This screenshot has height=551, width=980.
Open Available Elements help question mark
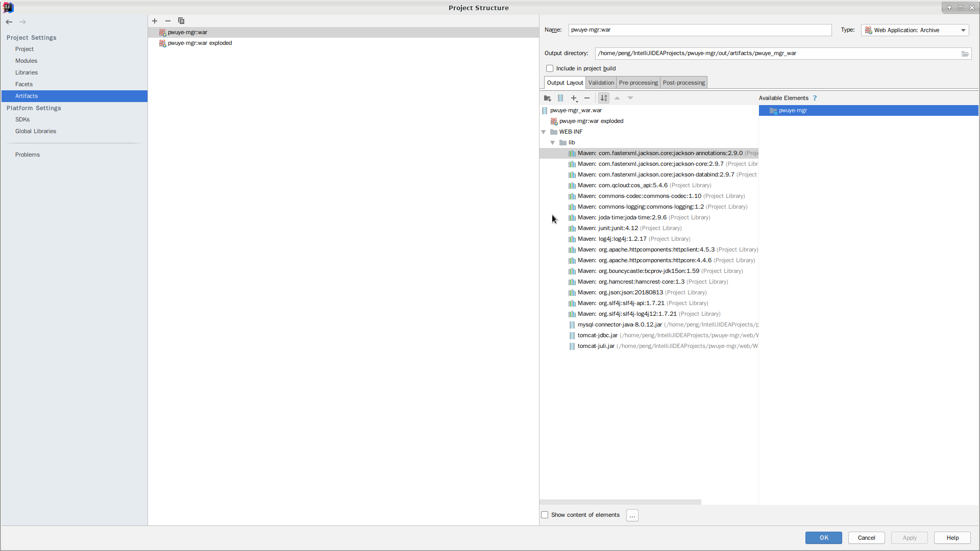[815, 98]
